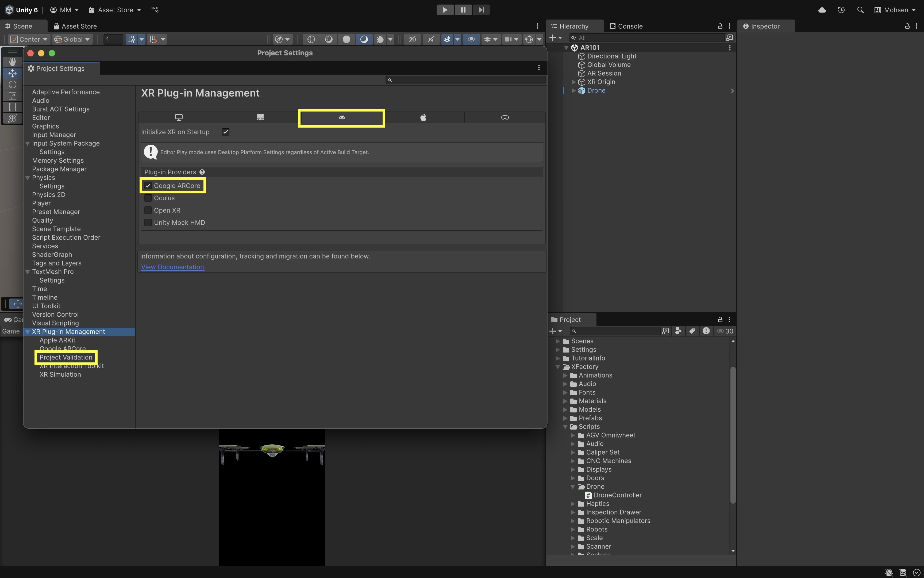Uncheck the Google ARCore provider

pos(148,186)
